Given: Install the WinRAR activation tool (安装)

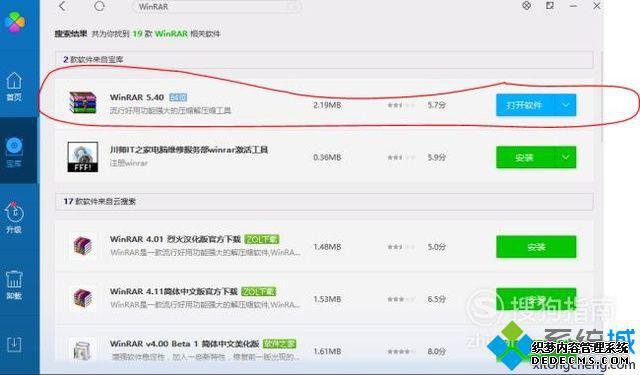Looking at the screenshot, I should 525,157.
